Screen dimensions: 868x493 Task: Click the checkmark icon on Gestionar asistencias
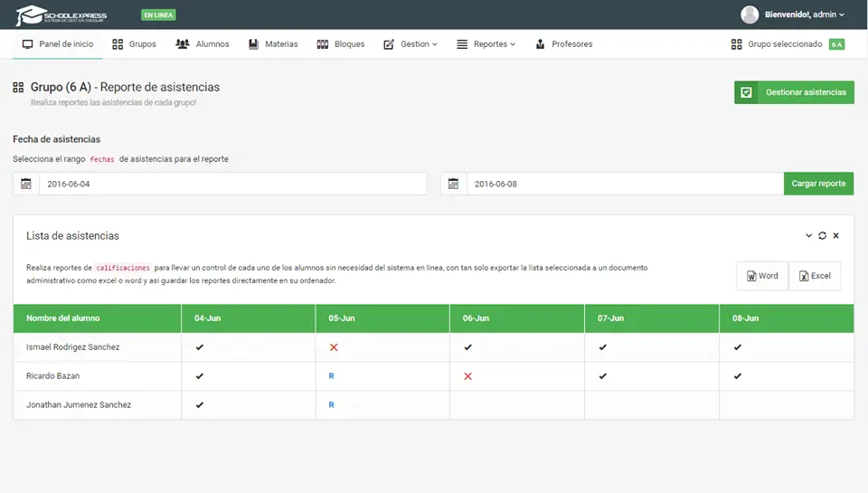pyautogui.click(x=746, y=92)
